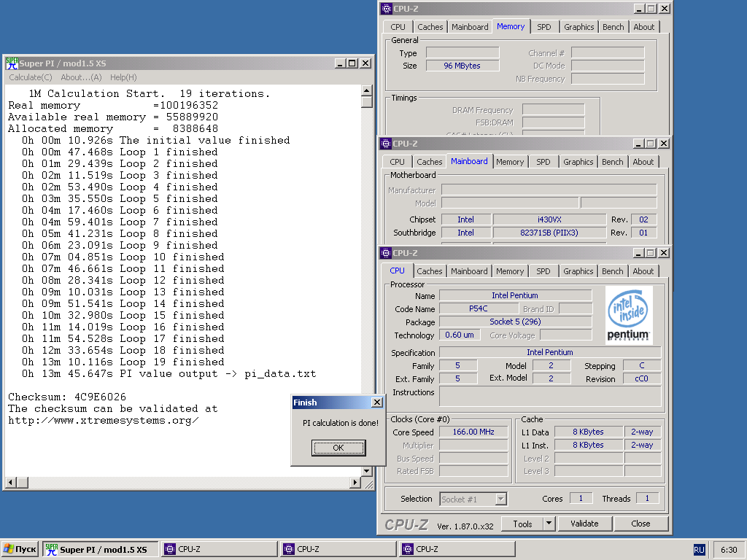Open the Help(H) menu in Super PI

123,77
